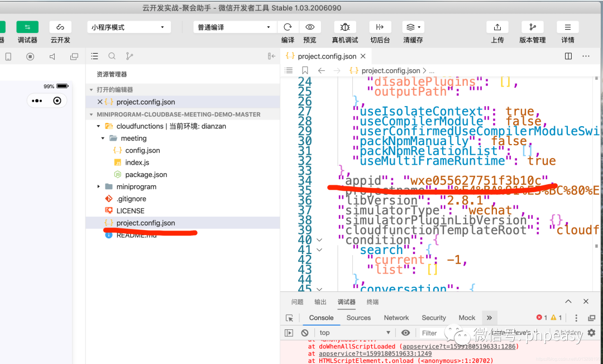
Task: Switch to the 终端 terminal tab
Action: pyautogui.click(x=372, y=302)
